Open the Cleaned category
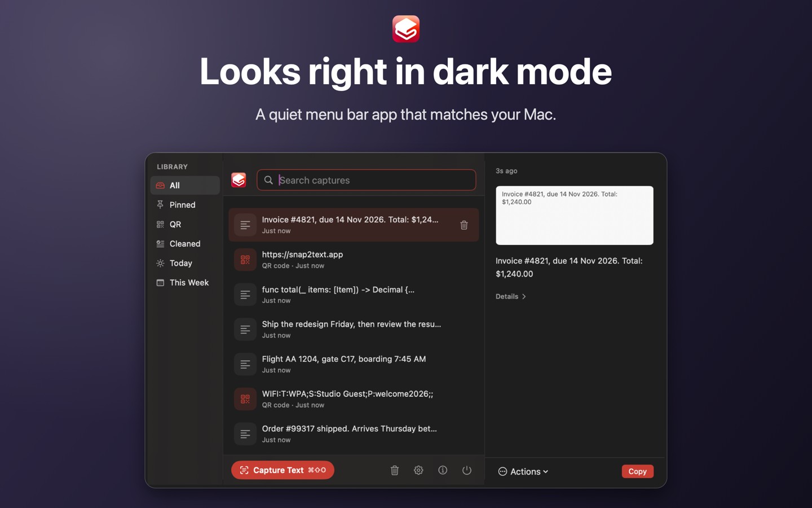The width and height of the screenshot is (812, 508). point(185,244)
